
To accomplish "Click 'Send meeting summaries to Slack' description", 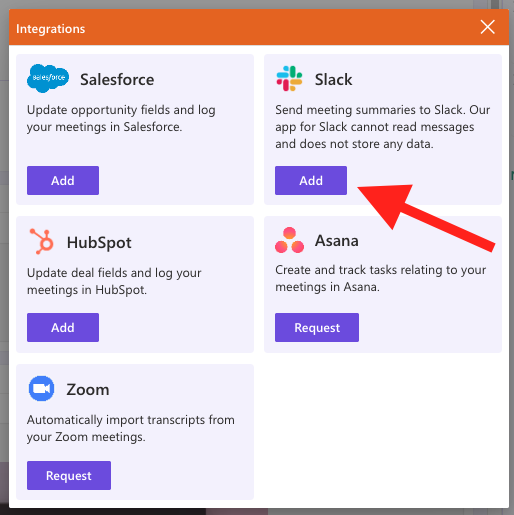I will (x=383, y=127).
